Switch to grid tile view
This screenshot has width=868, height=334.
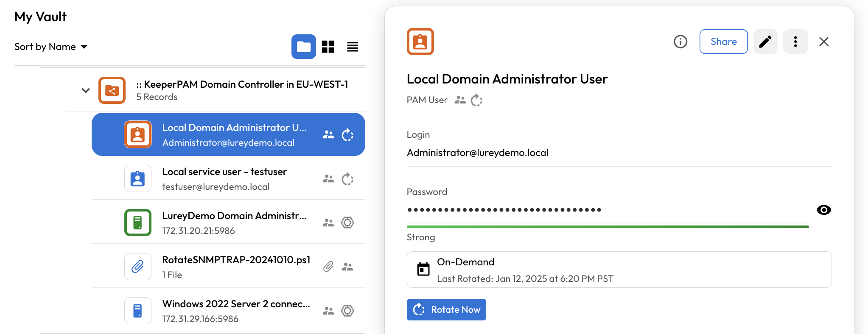point(328,47)
